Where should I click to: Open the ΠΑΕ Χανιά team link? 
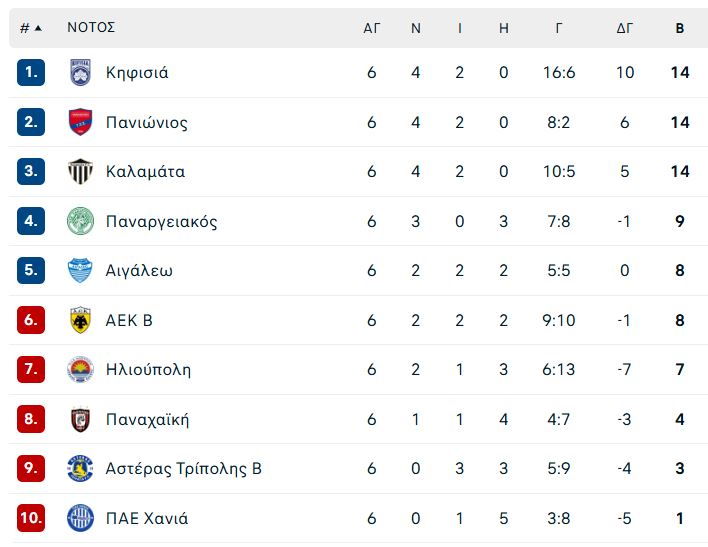click(x=147, y=518)
